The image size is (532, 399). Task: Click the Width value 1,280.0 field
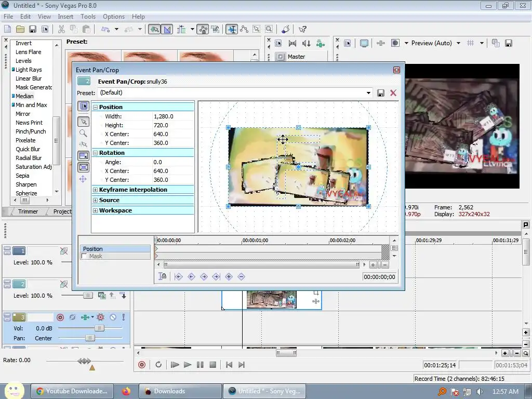pos(173,116)
